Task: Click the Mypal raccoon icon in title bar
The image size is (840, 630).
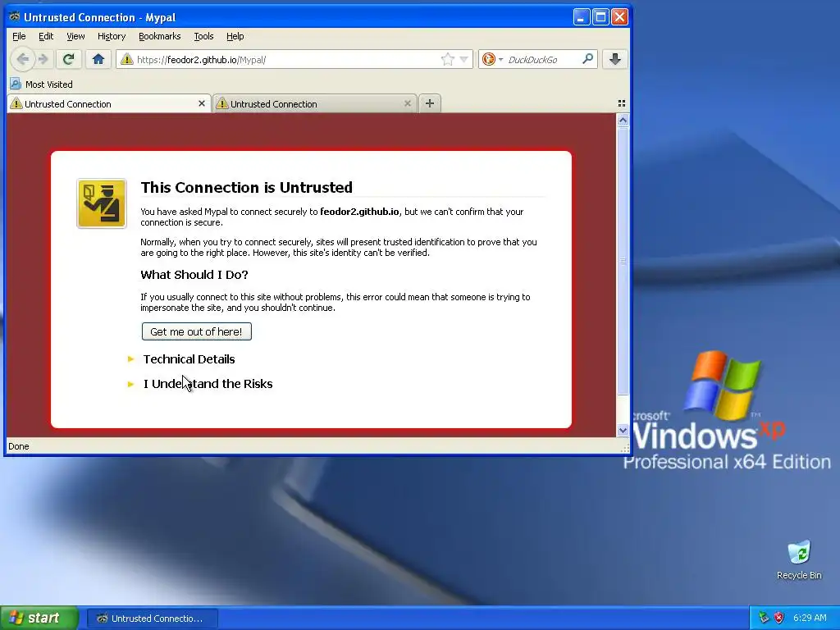Action: click(x=15, y=16)
